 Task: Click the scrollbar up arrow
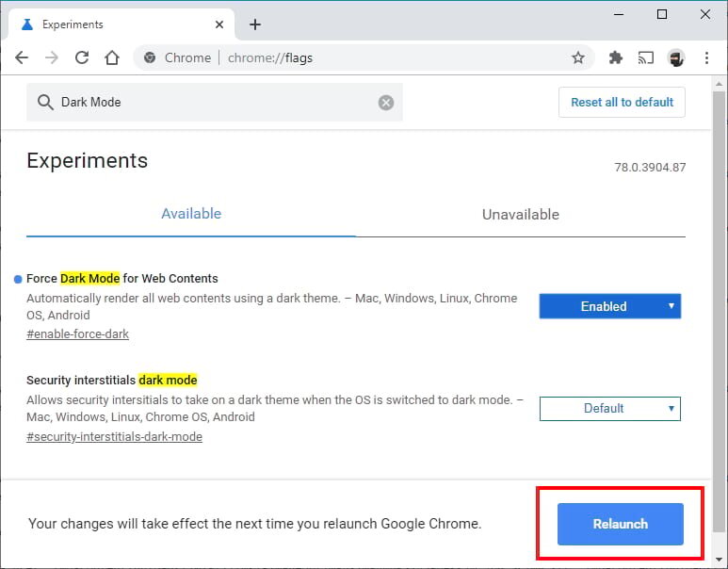coord(719,84)
